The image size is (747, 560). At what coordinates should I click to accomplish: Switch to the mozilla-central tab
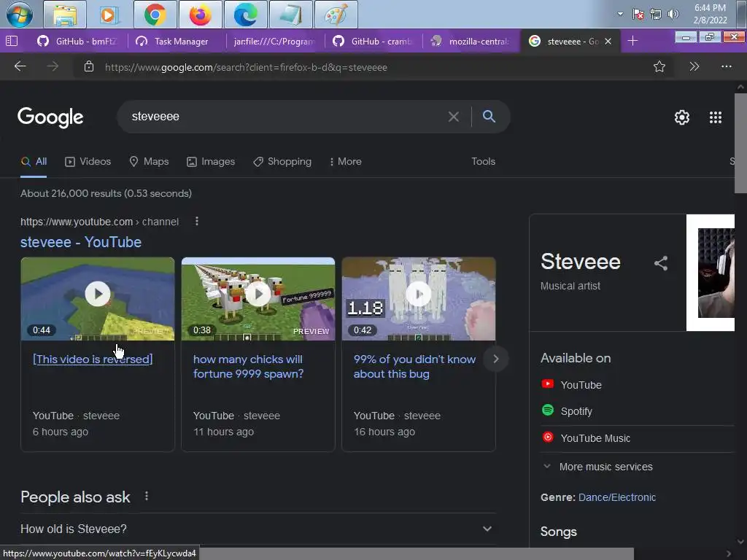click(471, 42)
